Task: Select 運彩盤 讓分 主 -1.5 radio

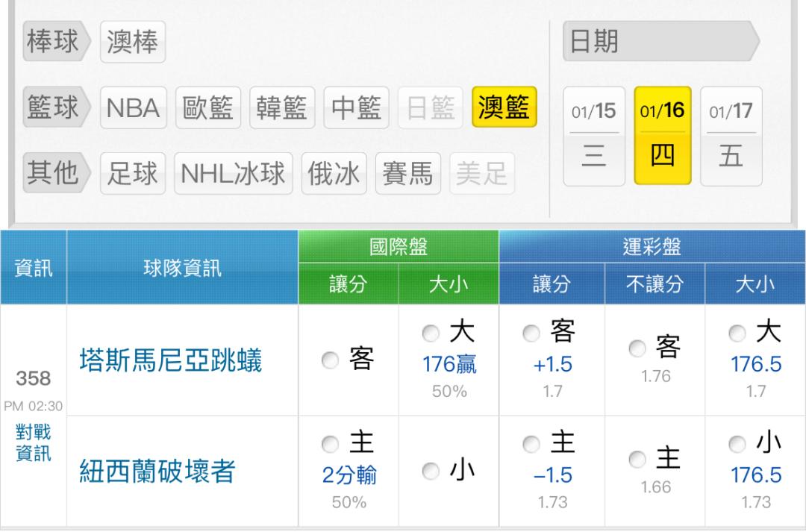Action: (x=531, y=444)
